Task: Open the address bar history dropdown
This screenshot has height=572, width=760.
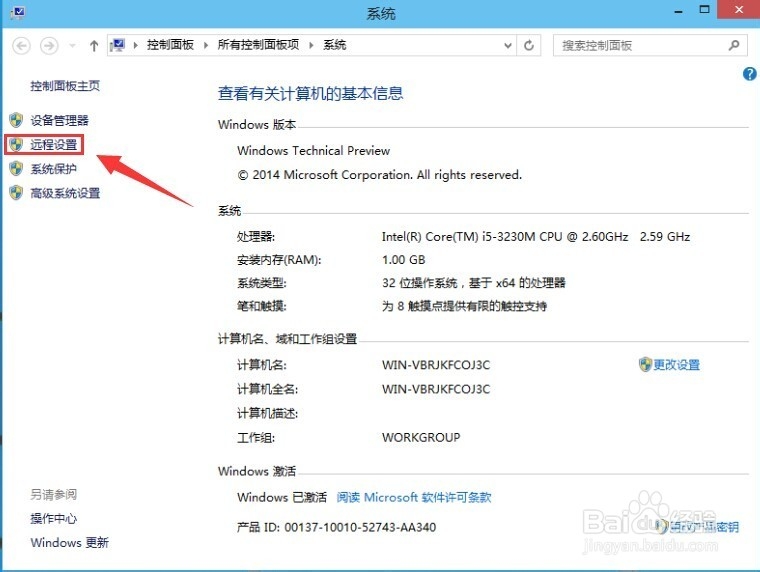Action: (507, 46)
